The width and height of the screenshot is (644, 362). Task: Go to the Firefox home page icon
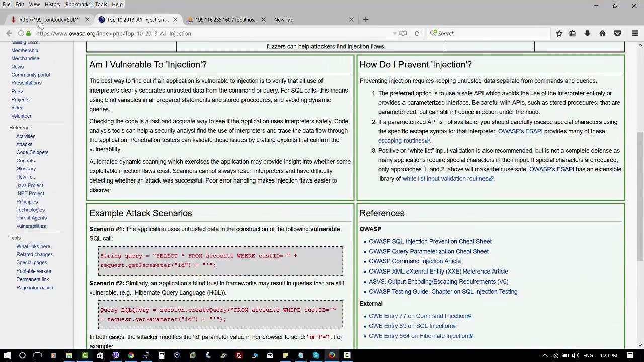pos(602,33)
